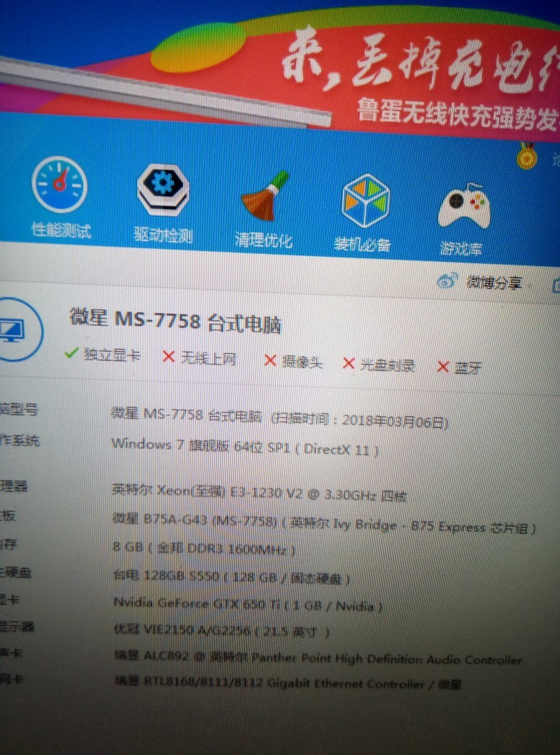
Task: Click the 显示器 row label
Action: tap(17, 626)
